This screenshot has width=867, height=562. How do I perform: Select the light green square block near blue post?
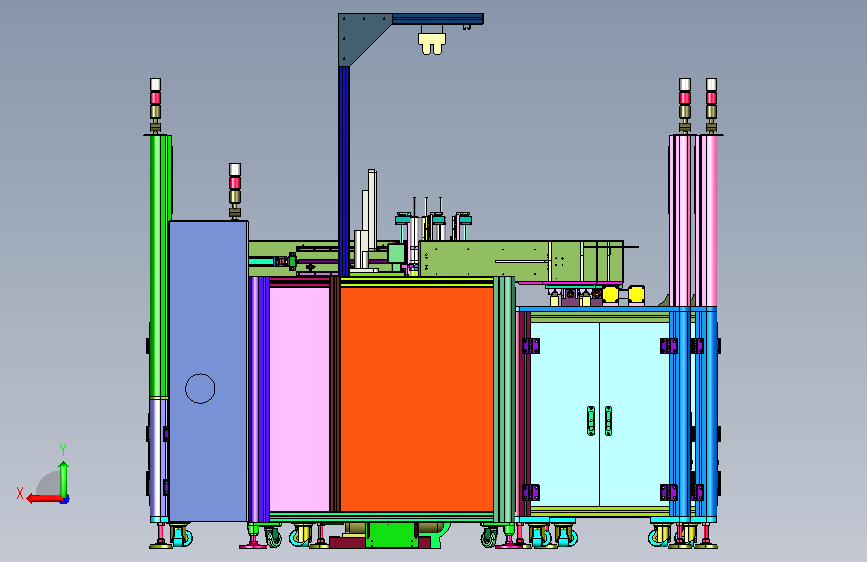tap(396, 254)
